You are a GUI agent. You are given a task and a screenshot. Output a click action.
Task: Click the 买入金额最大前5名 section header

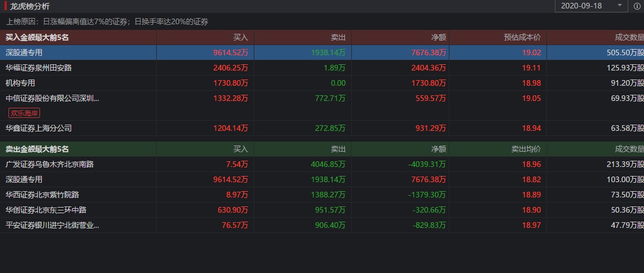(x=37, y=37)
